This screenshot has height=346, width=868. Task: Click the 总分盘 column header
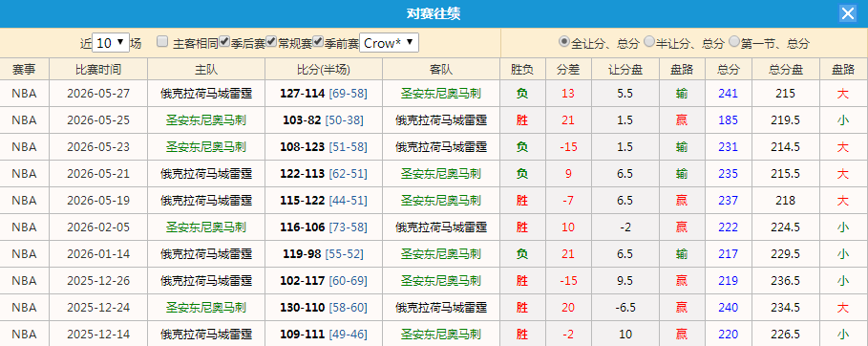(786, 70)
